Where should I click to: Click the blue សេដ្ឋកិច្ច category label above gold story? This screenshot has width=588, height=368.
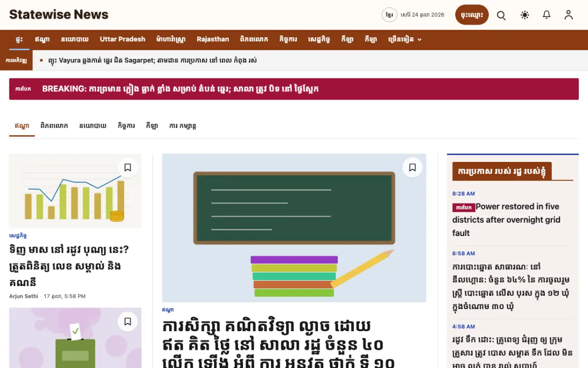[18, 236]
